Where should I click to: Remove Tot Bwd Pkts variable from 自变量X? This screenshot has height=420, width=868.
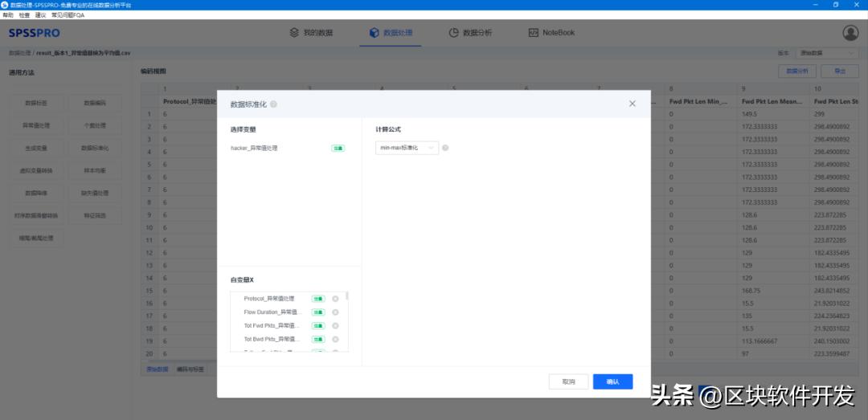(335, 339)
